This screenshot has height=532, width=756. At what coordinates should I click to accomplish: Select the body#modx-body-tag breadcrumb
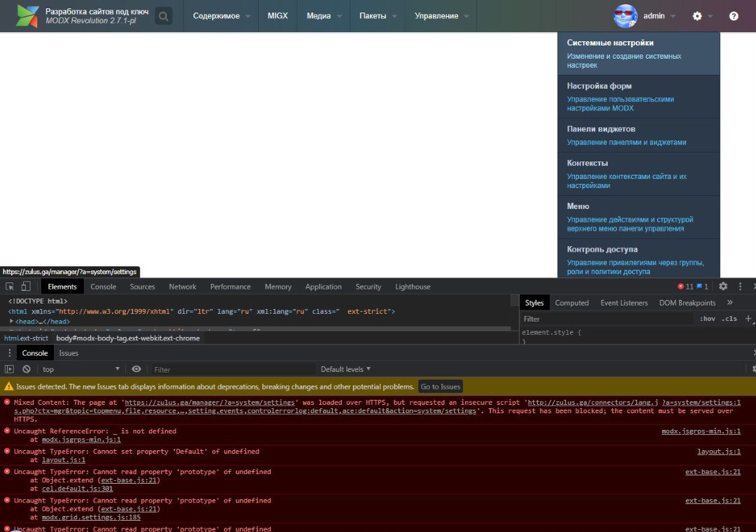[x=128, y=338]
